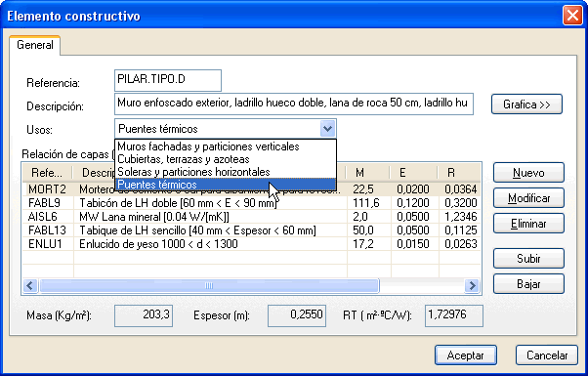Click the left scroll arrow of the table
The image size is (588, 376).
[x=30, y=285]
